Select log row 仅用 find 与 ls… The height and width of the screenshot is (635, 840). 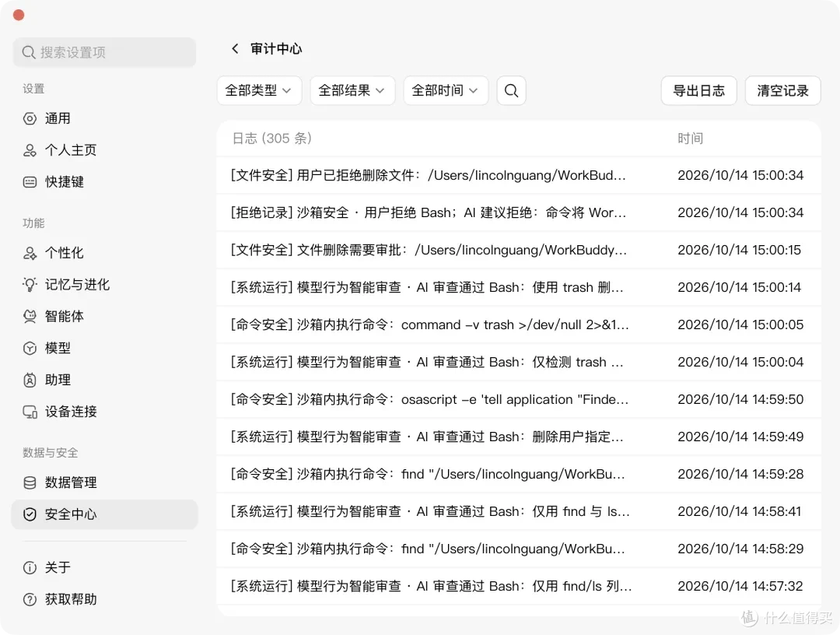(x=519, y=511)
